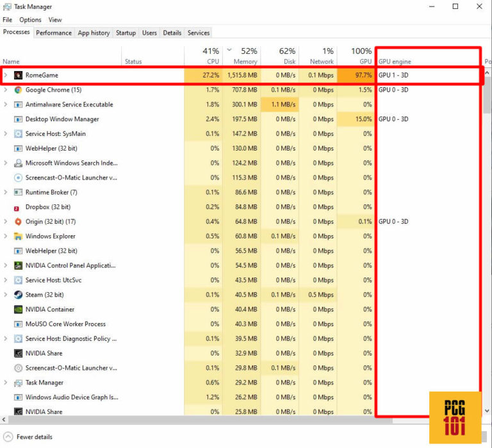Switch to the Performance tab
The width and height of the screenshot is (492, 448).
54,33
